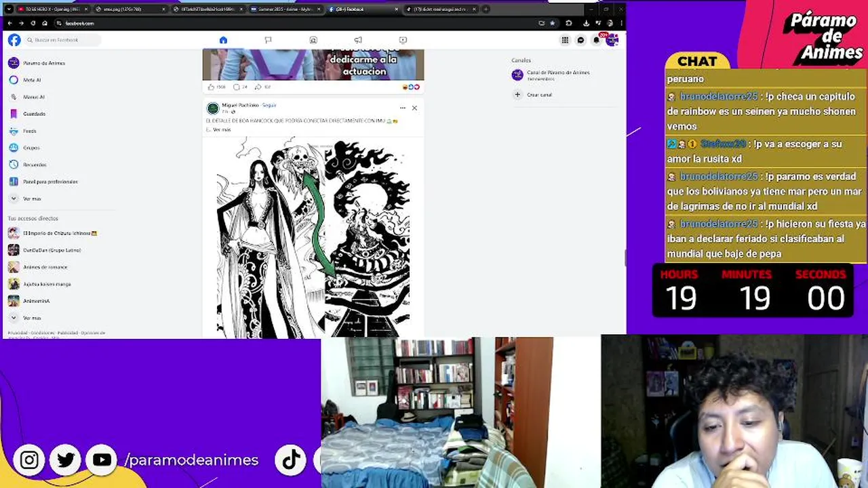The width and height of the screenshot is (868, 488).
Task: Click the YouTube icon in stream overlay
Action: pyautogui.click(x=102, y=460)
